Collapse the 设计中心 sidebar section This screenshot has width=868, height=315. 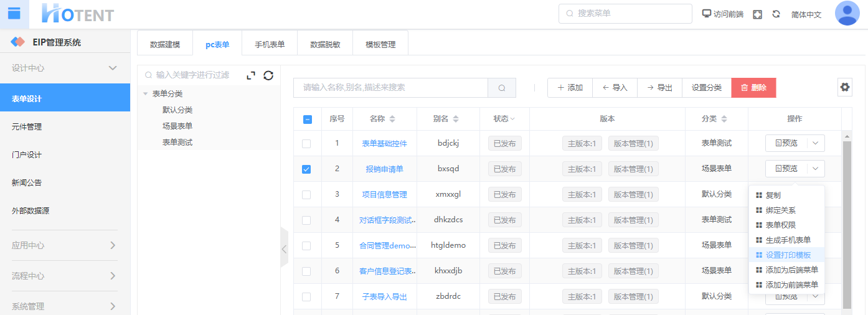coord(113,68)
